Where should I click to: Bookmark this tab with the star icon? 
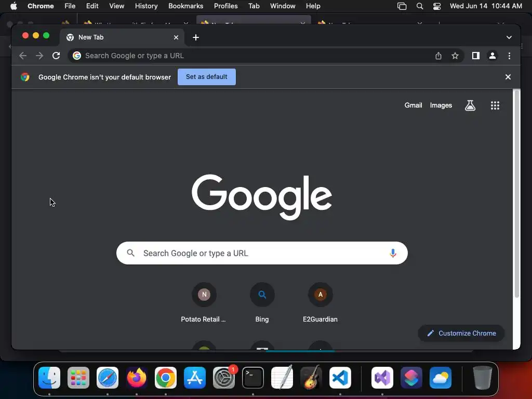tap(455, 56)
